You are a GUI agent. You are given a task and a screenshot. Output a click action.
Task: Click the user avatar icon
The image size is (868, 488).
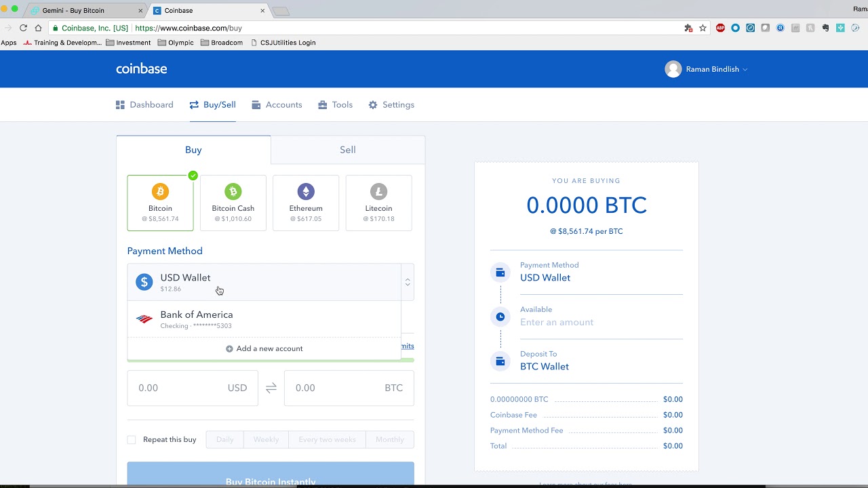click(673, 69)
